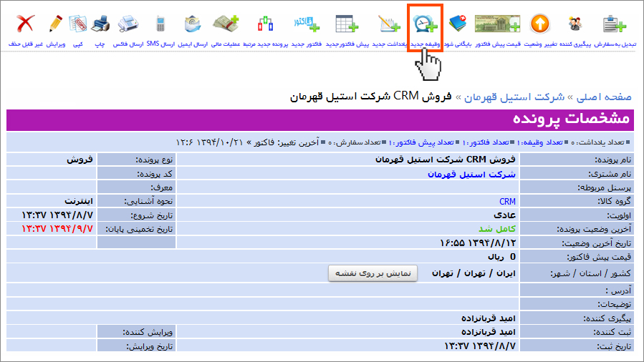Click the Convert to Order (تبدیل به سفارش) icon
This screenshot has width=644, height=362.
tap(615, 24)
